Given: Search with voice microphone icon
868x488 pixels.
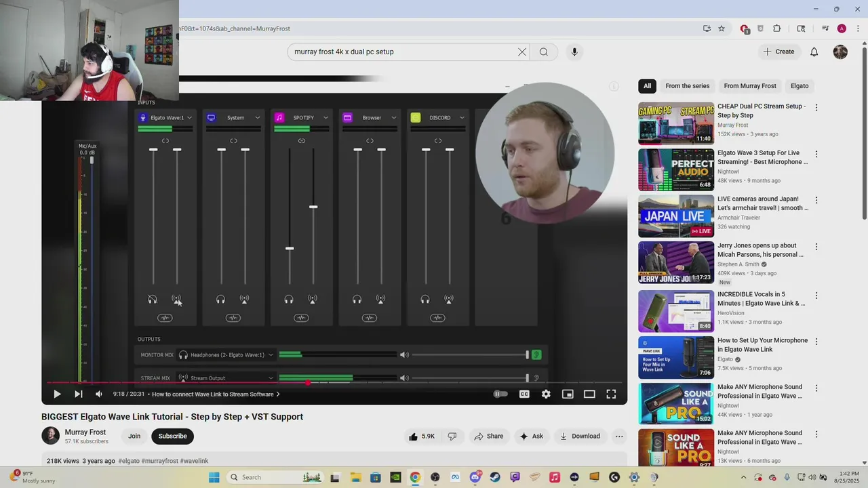Looking at the screenshot, I should [x=574, y=52].
